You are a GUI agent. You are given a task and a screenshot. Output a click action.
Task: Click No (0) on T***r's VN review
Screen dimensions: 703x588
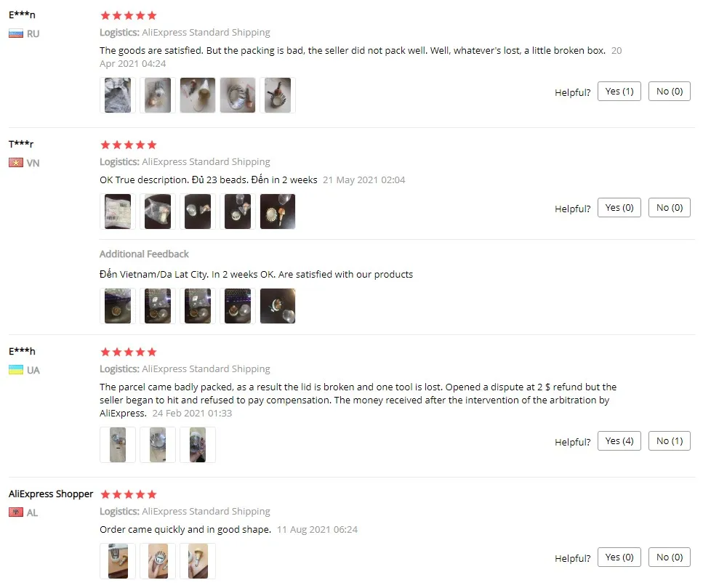670,208
